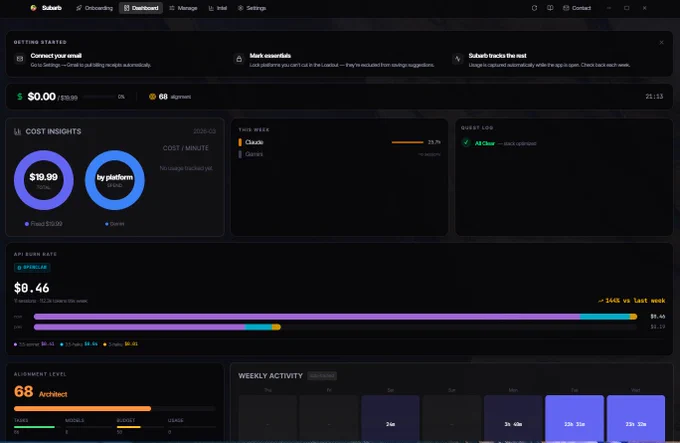Click the BUDGET yellow metric bar
Image resolution: width=680 pixels, height=443 pixels.
coord(128,427)
